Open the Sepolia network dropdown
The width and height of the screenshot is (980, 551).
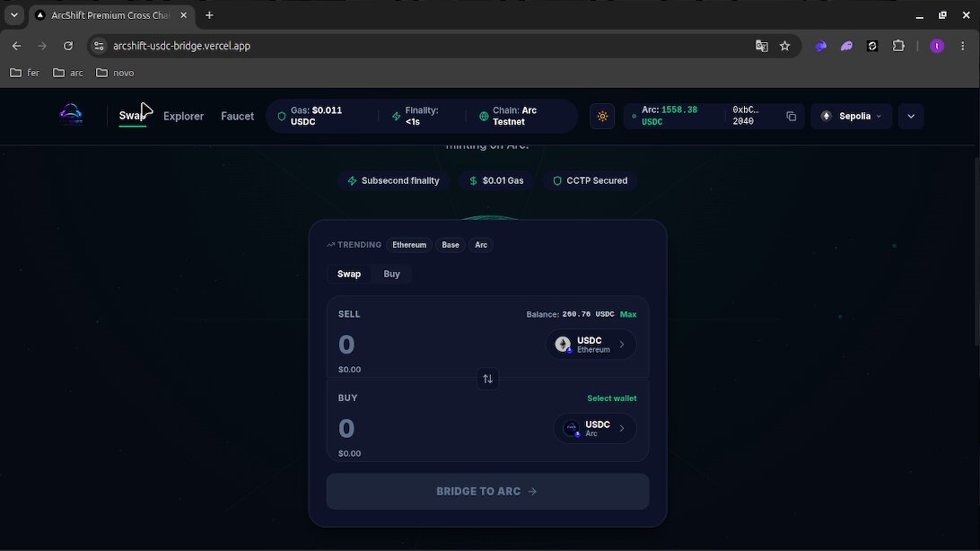coord(852,116)
